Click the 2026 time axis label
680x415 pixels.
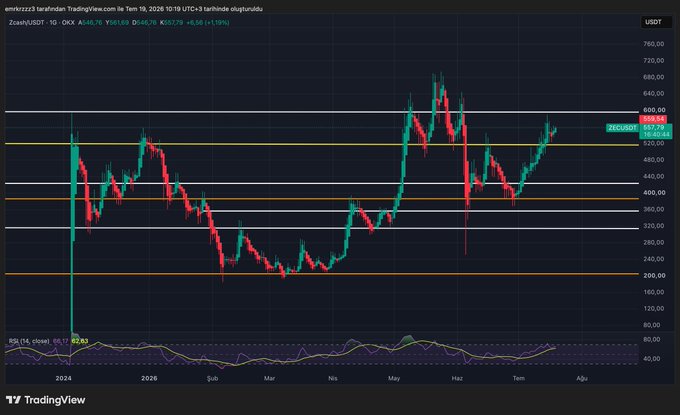[x=149, y=378]
